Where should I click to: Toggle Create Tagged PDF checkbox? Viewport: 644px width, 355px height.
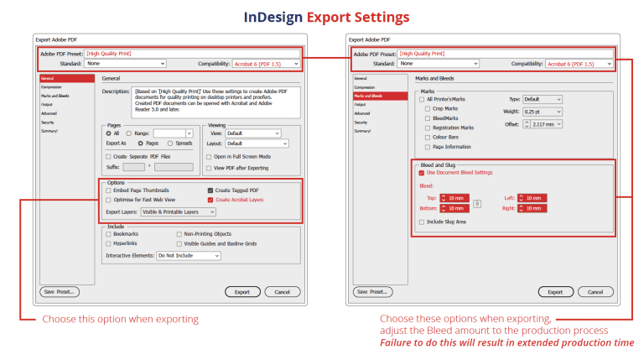(x=210, y=191)
